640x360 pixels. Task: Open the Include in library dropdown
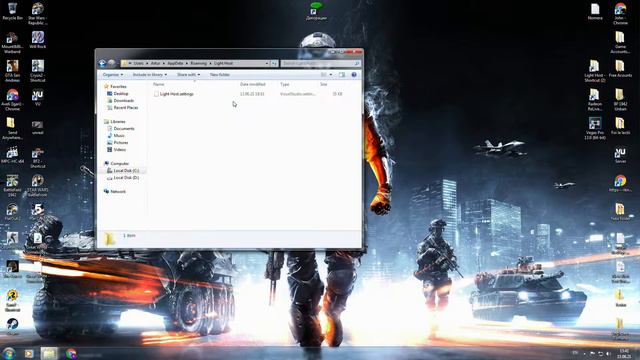click(x=149, y=75)
